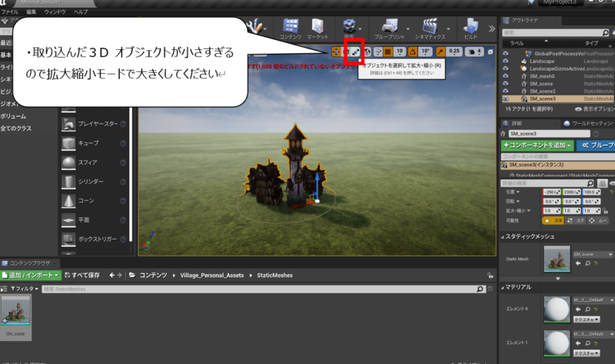The height and width of the screenshot is (364, 615).
Task: Open the Settings gear toolbar button
Action: pos(349,28)
